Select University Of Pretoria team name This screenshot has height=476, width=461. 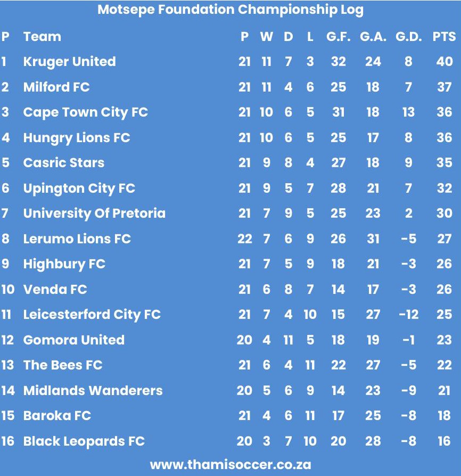tap(94, 214)
